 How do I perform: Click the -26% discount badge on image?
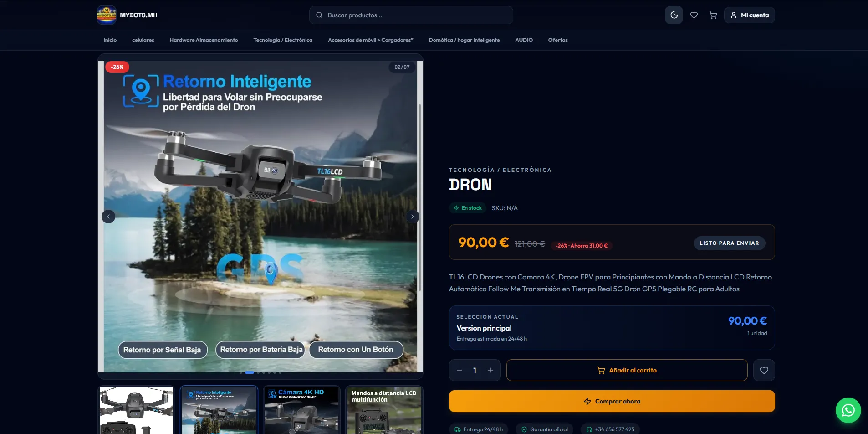pos(117,67)
